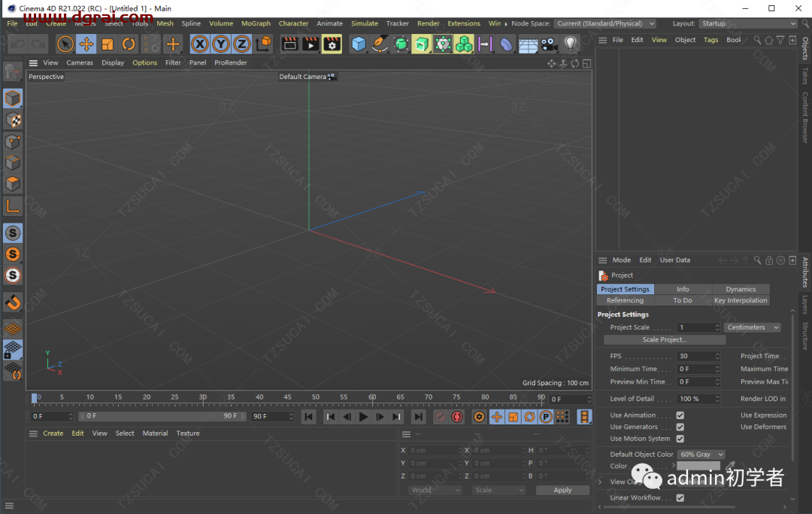812x514 pixels.
Task: Add a Camera object
Action: (548, 44)
